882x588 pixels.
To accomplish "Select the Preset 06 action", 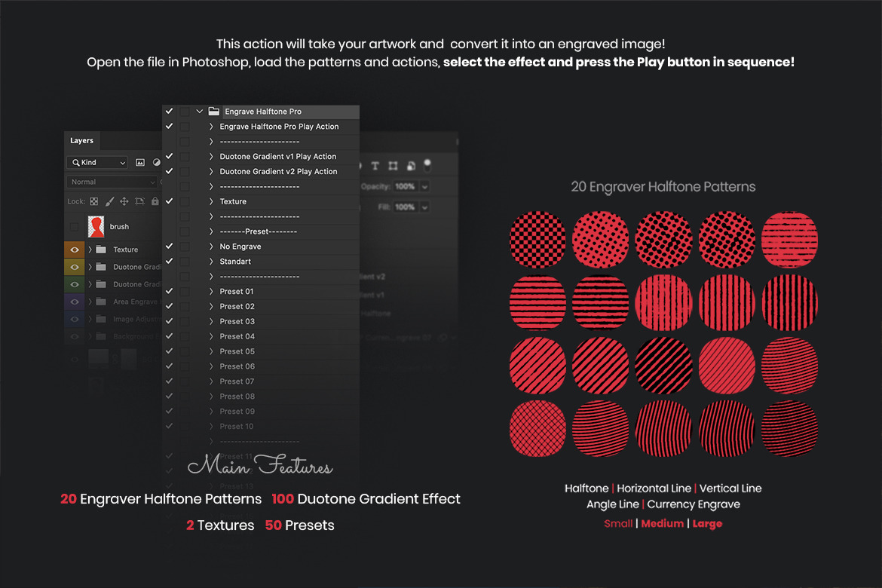I will click(x=237, y=366).
